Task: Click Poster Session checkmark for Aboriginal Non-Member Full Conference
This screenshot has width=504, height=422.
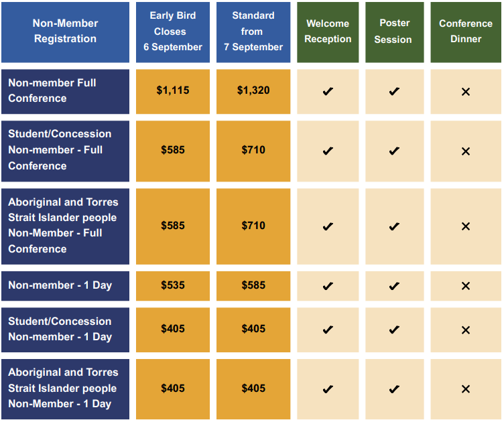Action: tap(394, 226)
